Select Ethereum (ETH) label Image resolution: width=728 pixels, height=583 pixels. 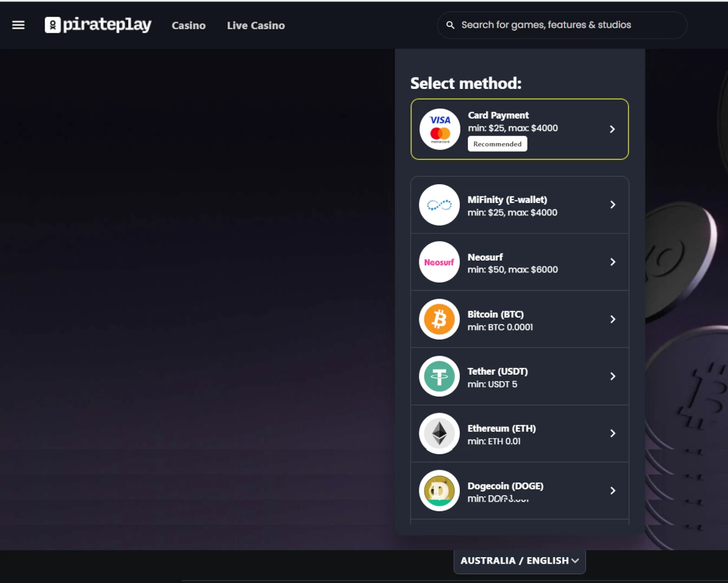point(502,428)
